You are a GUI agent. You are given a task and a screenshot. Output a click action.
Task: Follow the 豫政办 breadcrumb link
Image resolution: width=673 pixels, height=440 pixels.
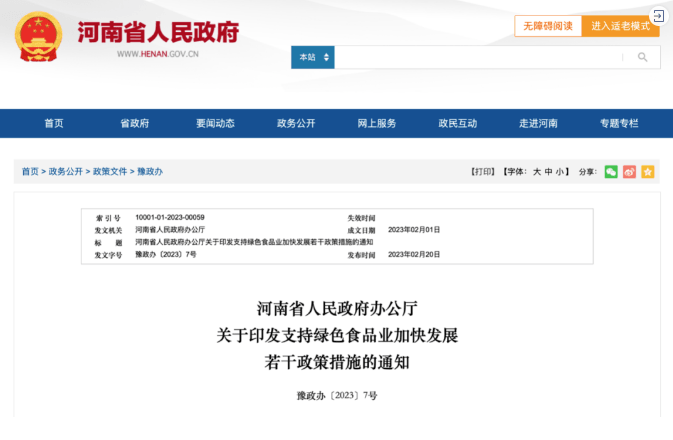[150, 172]
